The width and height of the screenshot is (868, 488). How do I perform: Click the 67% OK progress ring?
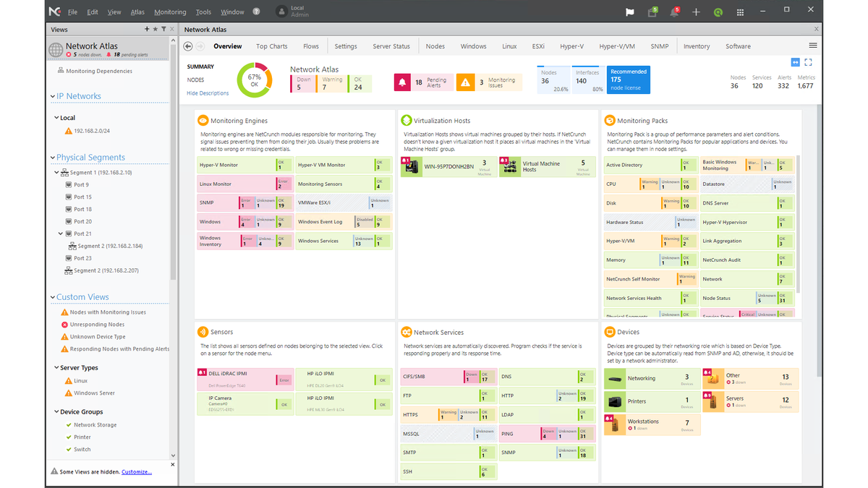coord(253,80)
